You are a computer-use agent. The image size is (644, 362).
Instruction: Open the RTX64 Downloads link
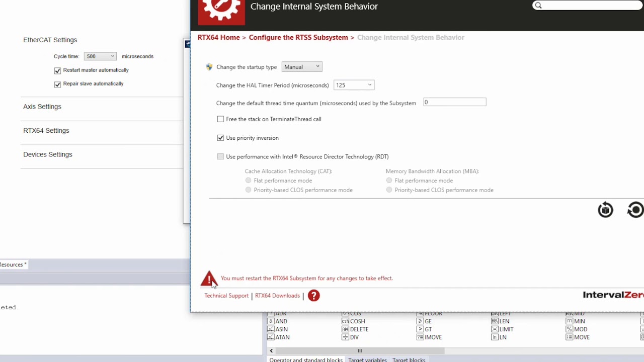pyautogui.click(x=277, y=296)
